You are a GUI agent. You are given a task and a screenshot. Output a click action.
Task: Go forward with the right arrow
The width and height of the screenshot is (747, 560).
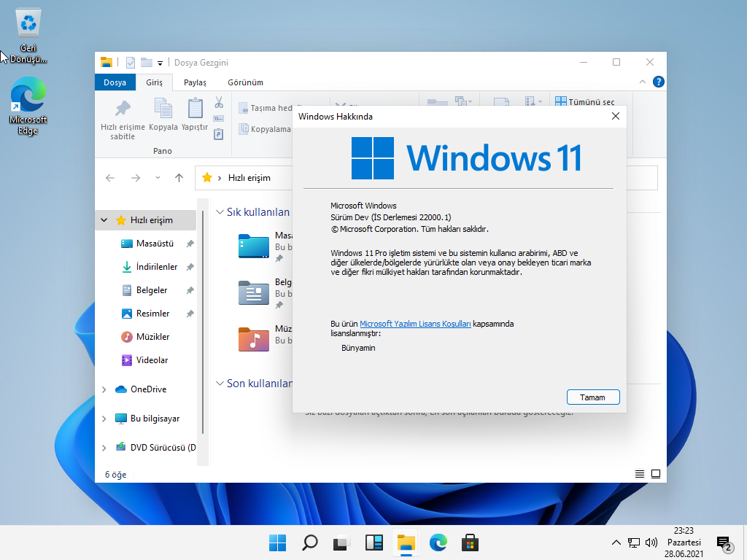click(x=136, y=178)
